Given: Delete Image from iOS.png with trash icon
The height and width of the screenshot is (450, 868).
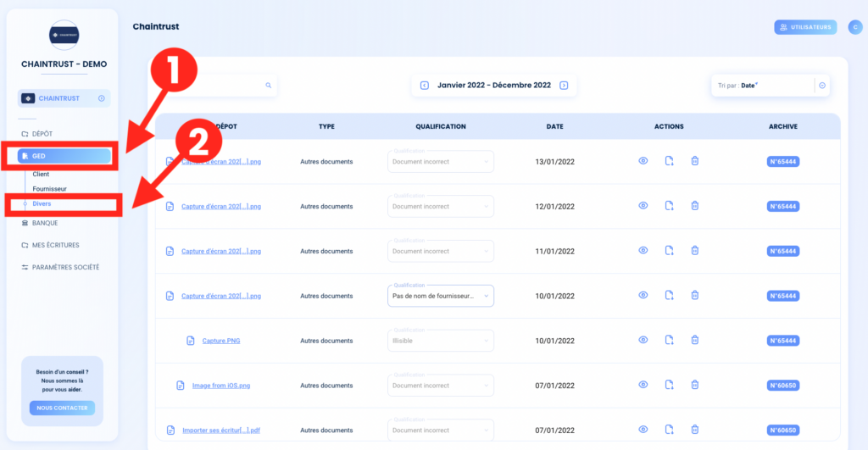Looking at the screenshot, I should [x=695, y=386].
